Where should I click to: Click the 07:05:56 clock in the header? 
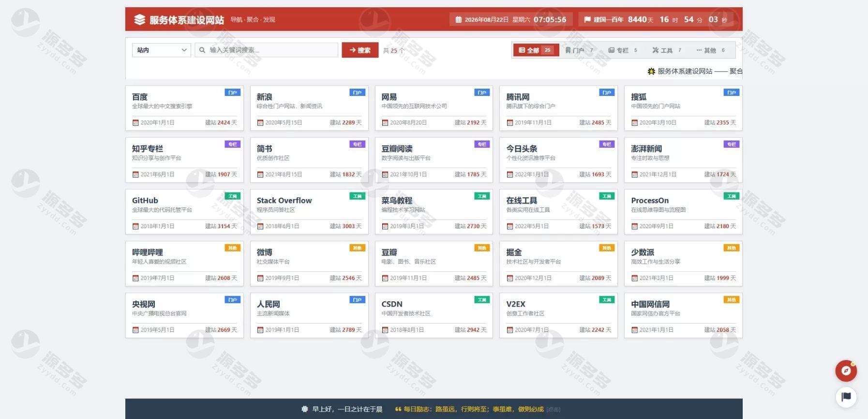coord(550,20)
